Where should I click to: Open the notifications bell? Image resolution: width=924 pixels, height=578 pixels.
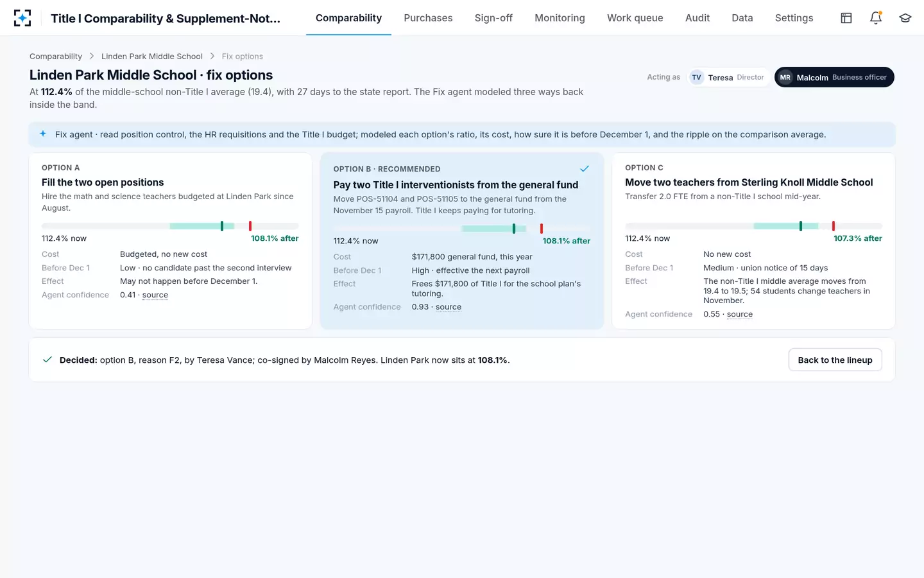[876, 18]
